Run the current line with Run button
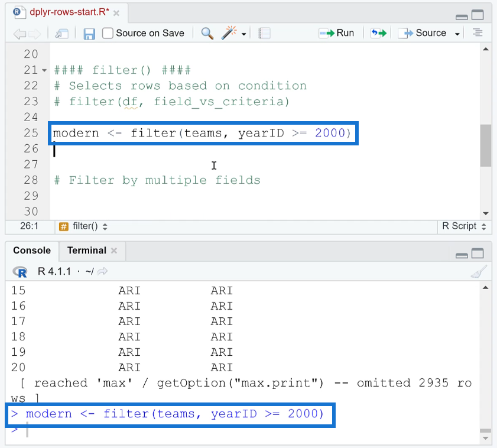The width and height of the screenshot is (497, 448). tap(336, 33)
